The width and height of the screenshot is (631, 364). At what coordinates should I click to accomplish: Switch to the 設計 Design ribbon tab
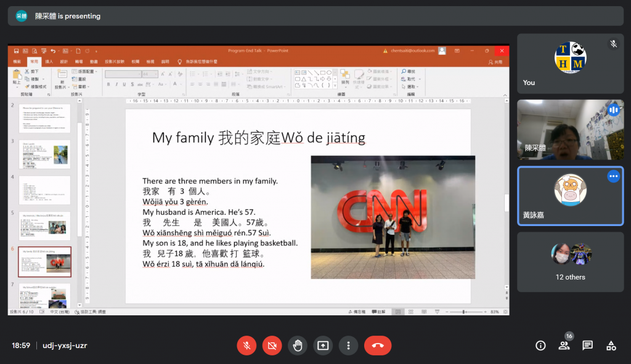(63, 62)
